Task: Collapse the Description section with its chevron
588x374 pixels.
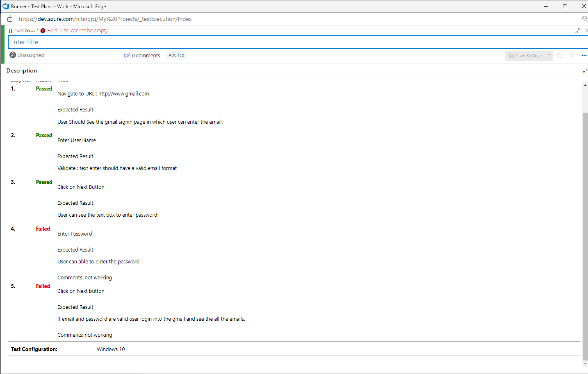Action: tap(585, 70)
